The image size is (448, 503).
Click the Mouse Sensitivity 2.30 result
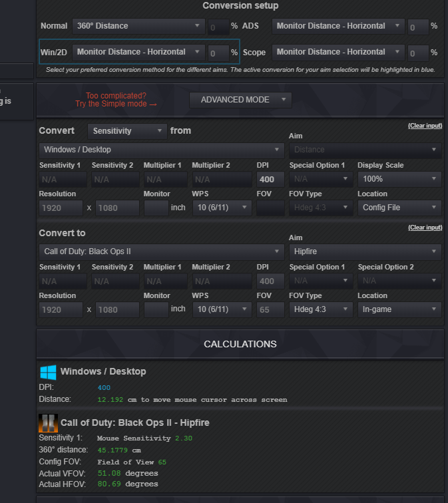144,438
